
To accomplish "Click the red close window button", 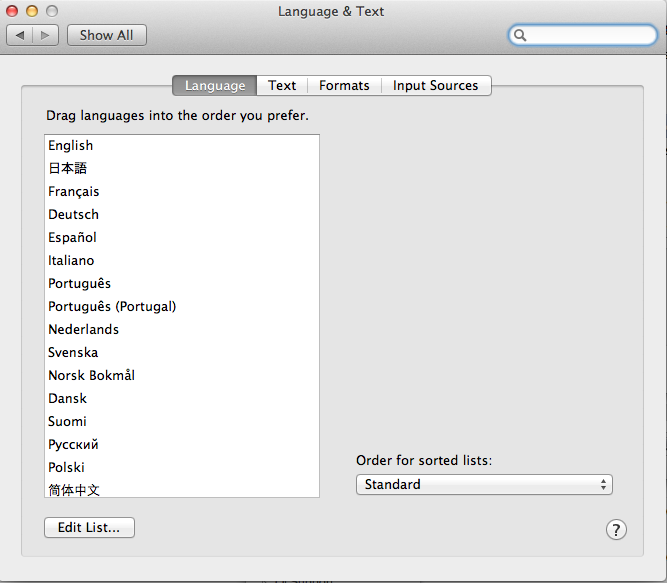I will pyautogui.click(x=13, y=11).
